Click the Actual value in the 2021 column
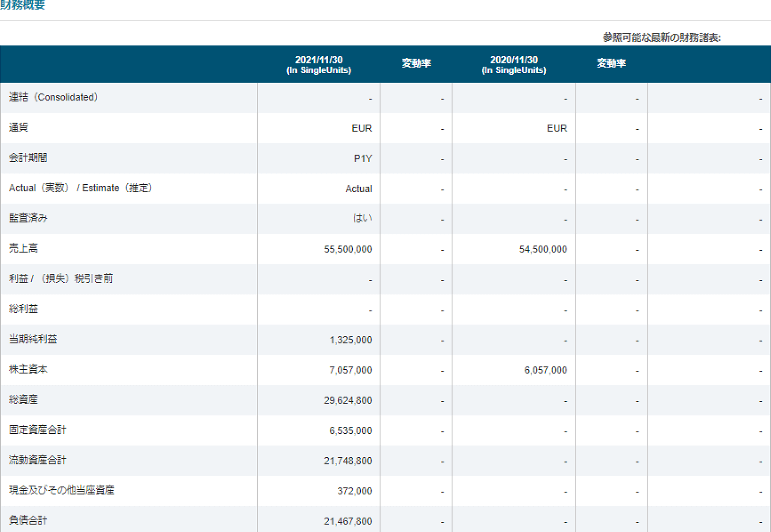 coord(358,189)
